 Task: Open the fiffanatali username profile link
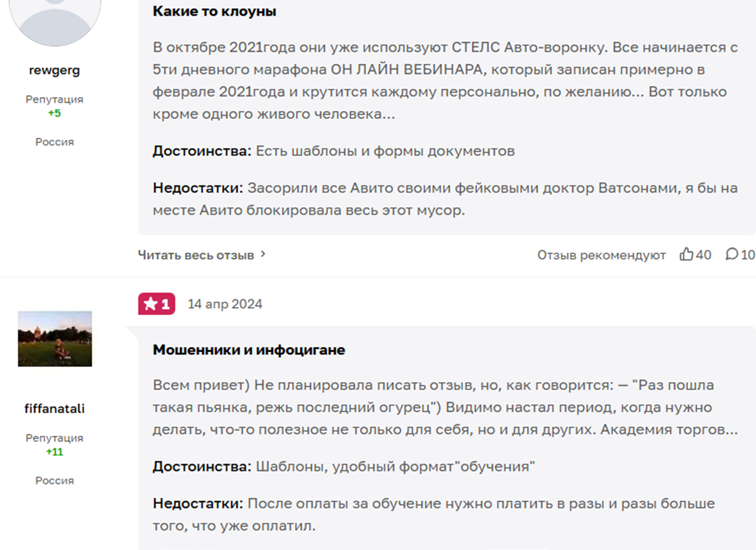click(54, 409)
